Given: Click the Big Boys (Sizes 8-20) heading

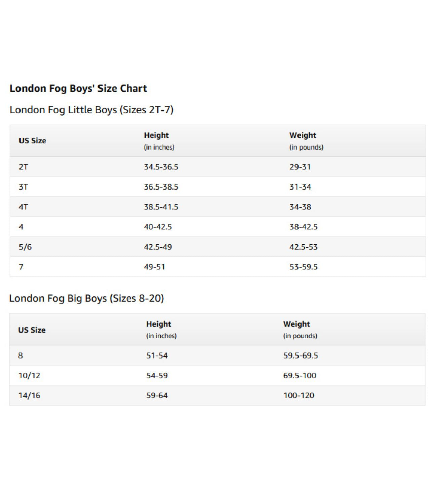Looking at the screenshot, I should [86, 298].
